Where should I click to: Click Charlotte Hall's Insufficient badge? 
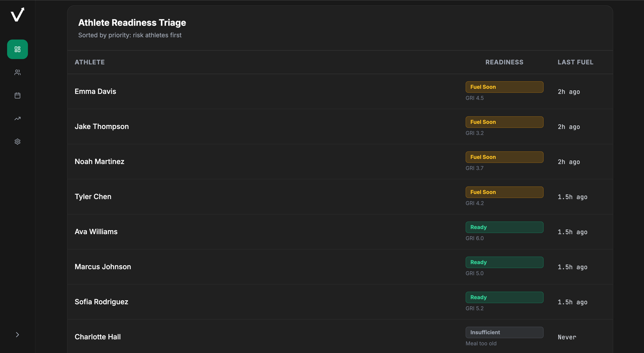(x=504, y=333)
